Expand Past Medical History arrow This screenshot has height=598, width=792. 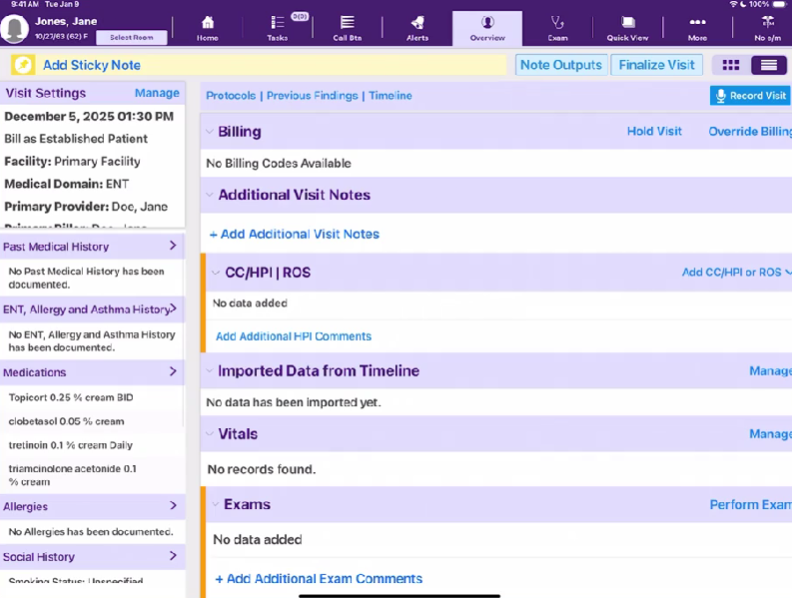173,245
